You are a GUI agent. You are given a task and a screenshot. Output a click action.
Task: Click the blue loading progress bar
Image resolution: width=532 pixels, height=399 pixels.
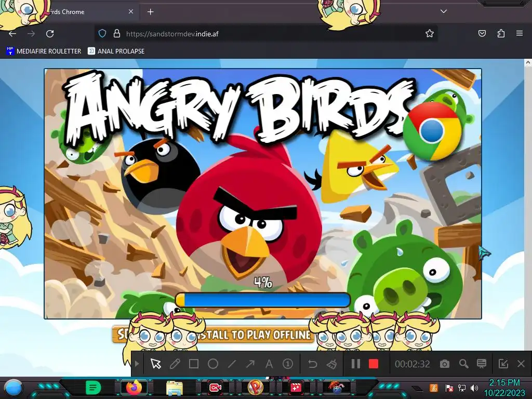[263, 300]
